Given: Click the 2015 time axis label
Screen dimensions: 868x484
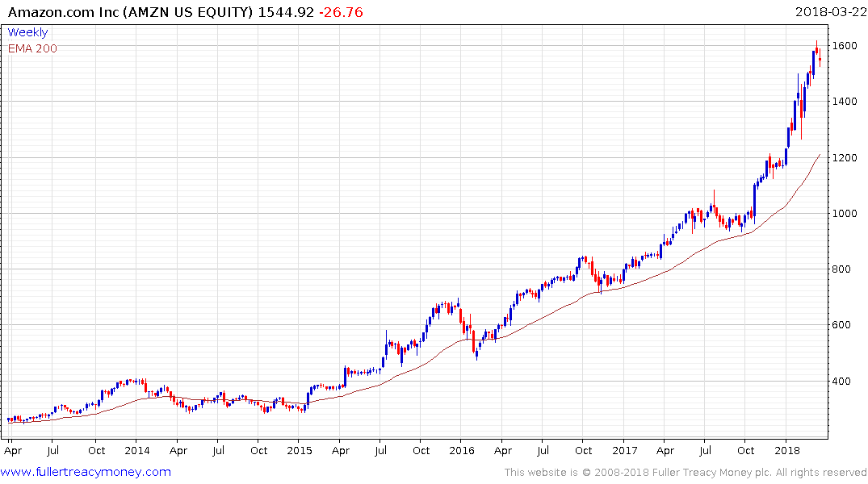Looking at the screenshot, I should point(299,450).
